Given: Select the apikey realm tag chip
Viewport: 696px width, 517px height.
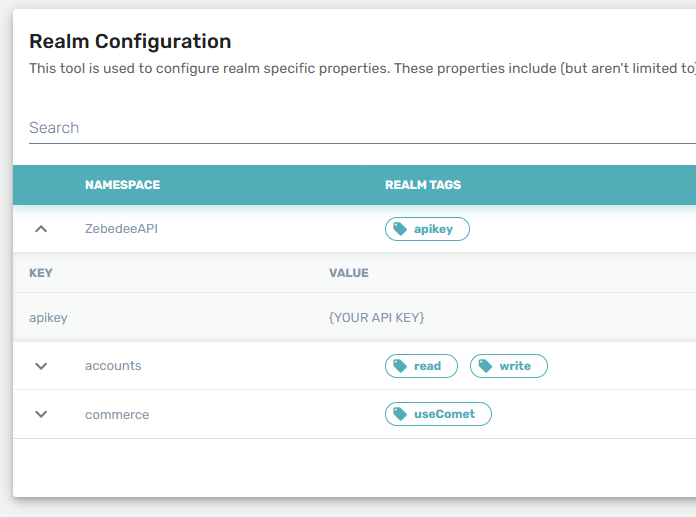Looking at the screenshot, I should pyautogui.click(x=432, y=229).
